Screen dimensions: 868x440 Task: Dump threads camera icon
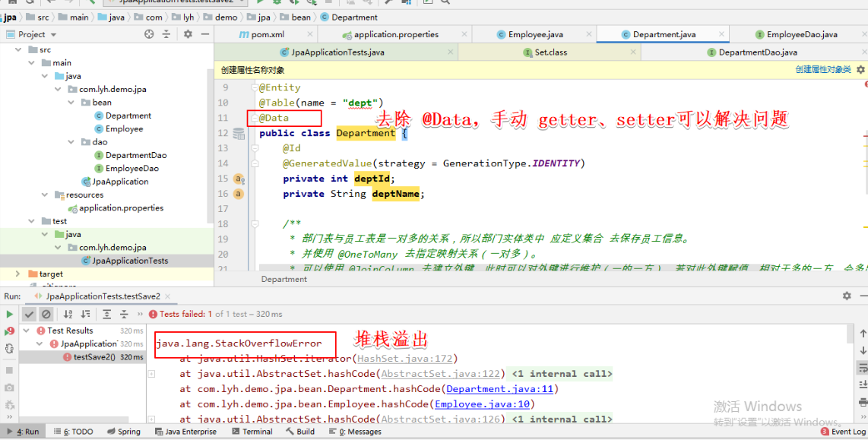point(9,388)
